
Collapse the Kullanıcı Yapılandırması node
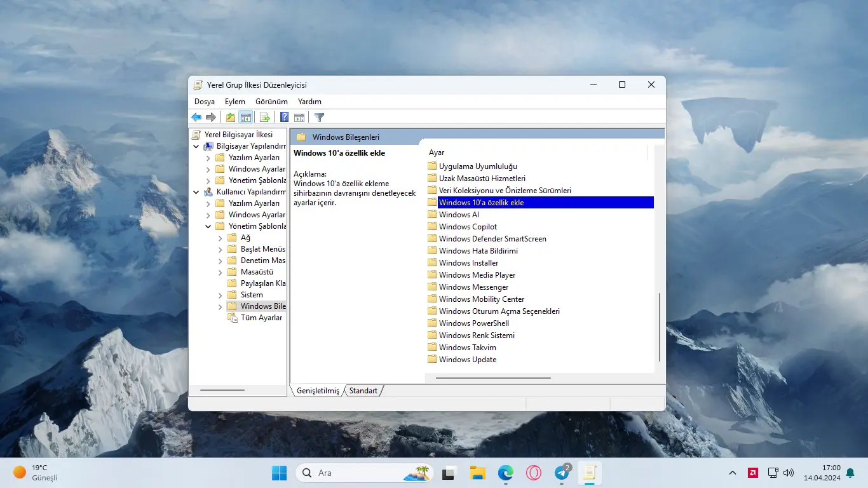point(196,192)
